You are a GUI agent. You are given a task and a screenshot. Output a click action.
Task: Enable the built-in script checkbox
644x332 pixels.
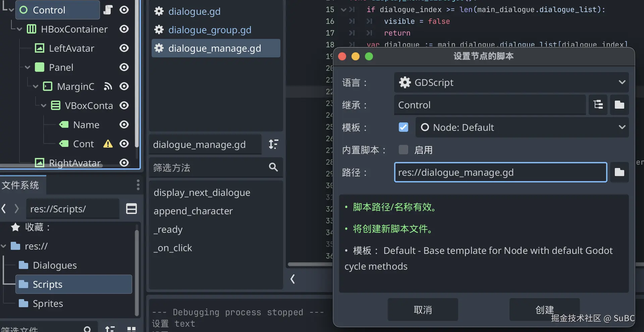point(403,150)
